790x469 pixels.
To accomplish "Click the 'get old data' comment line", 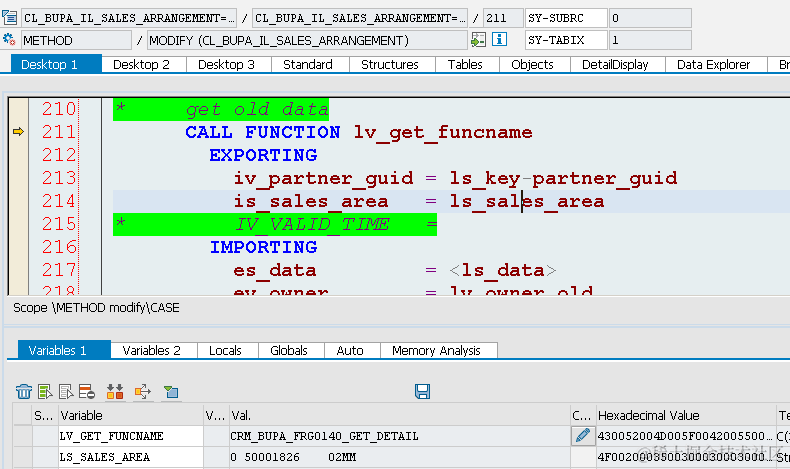I will point(221,109).
